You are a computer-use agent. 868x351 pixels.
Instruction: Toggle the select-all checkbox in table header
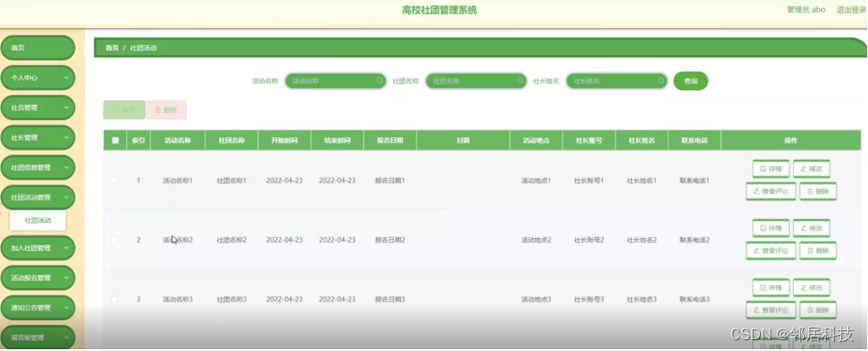point(115,140)
